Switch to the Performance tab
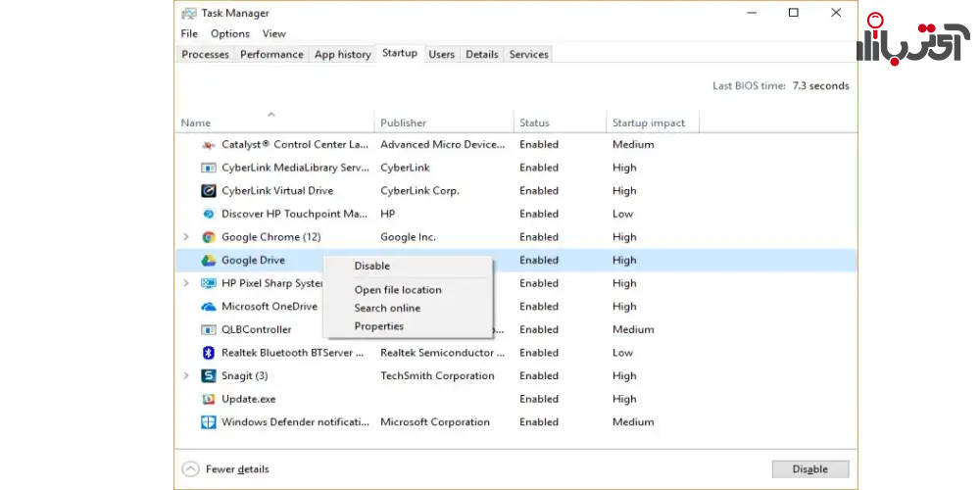 coord(271,54)
